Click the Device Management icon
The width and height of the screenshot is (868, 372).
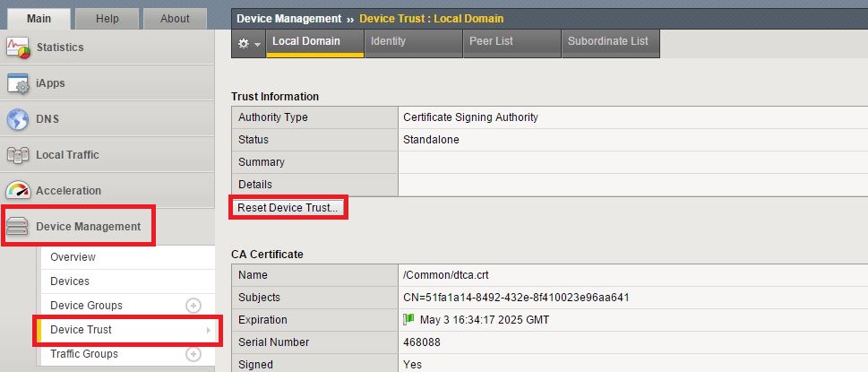click(x=18, y=227)
